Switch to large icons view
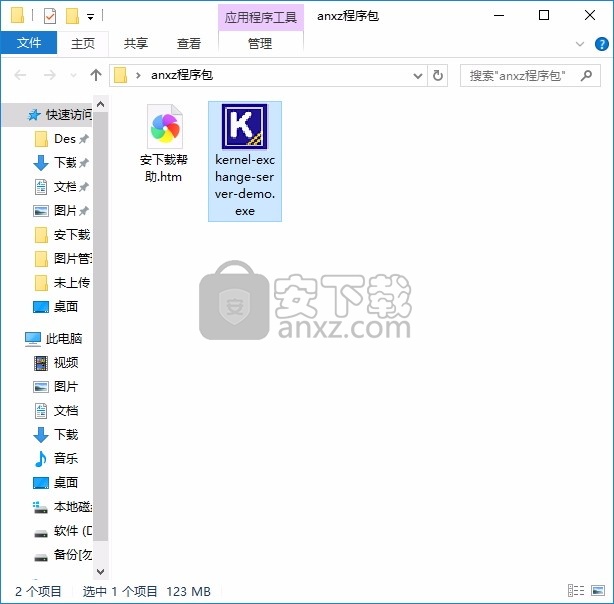This screenshot has height=604, width=614. click(x=598, y=590)
